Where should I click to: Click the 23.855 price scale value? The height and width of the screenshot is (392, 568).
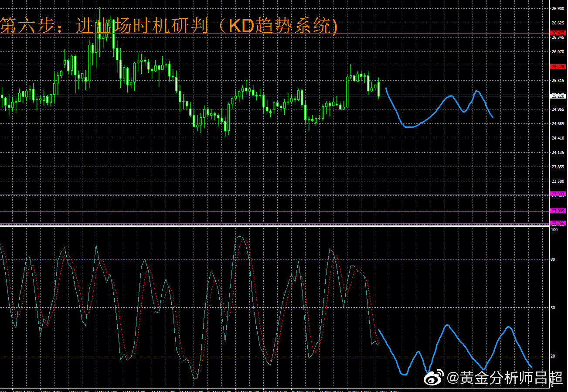(x=558, y=167)
